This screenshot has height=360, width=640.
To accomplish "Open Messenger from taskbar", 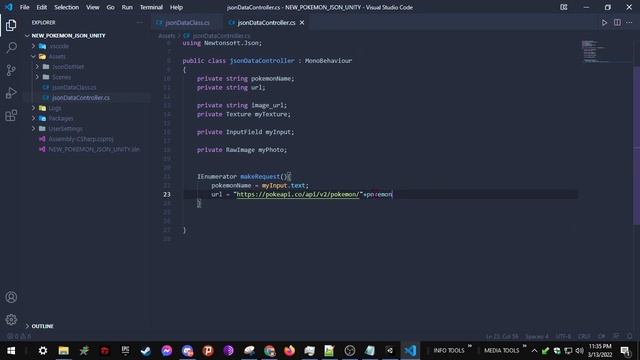I will (x=167, y=351).
